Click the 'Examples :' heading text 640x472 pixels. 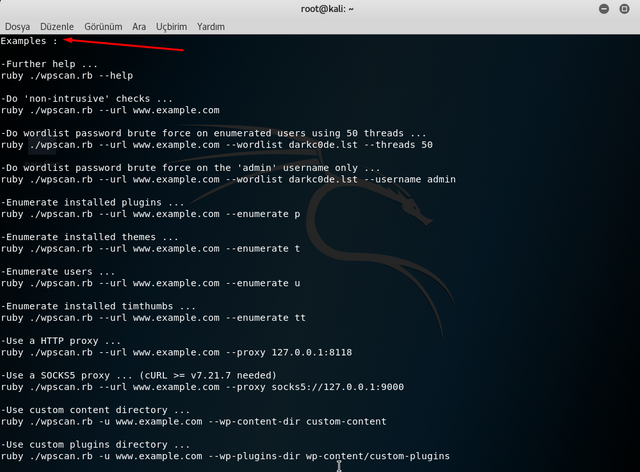pos(29,41)
